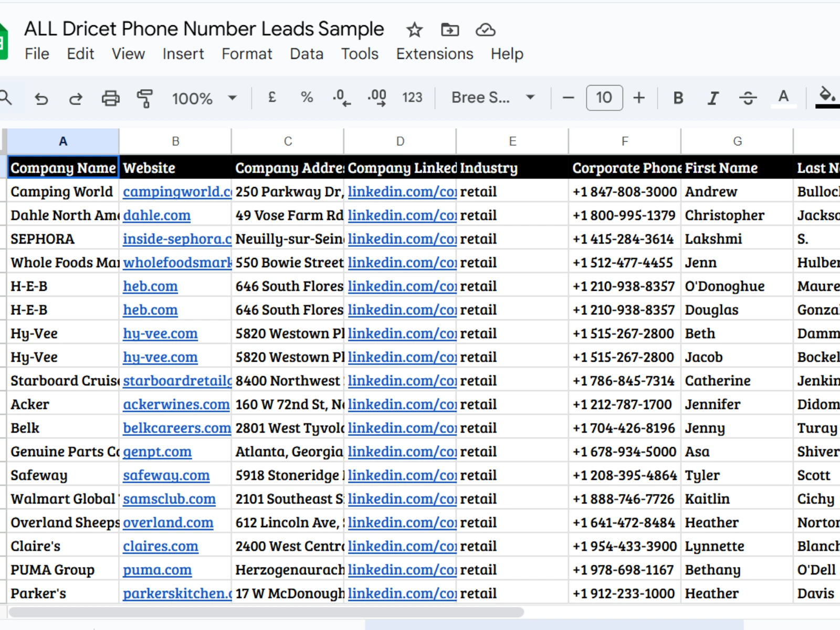Open the Data menu
Image resolution: width=840 pixels, height=630 pixels.
pyautogui.click(x=307, y=54)
